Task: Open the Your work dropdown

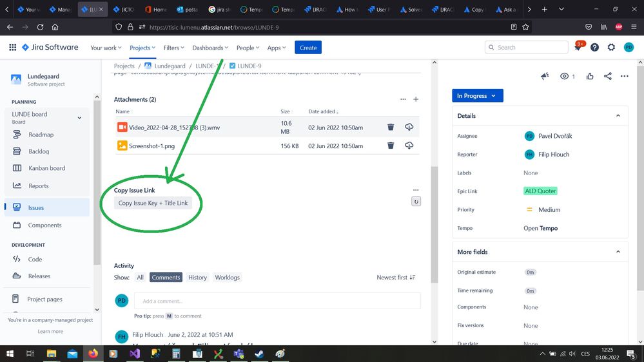Action: pyautogui.click(x=106, y=48)
